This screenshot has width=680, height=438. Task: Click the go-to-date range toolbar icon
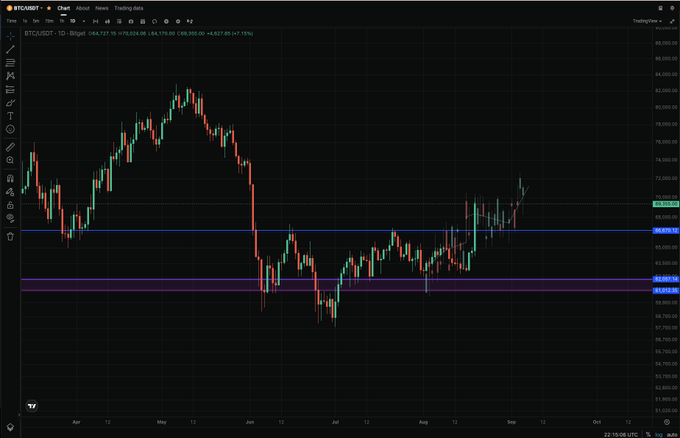coord(95,21)
